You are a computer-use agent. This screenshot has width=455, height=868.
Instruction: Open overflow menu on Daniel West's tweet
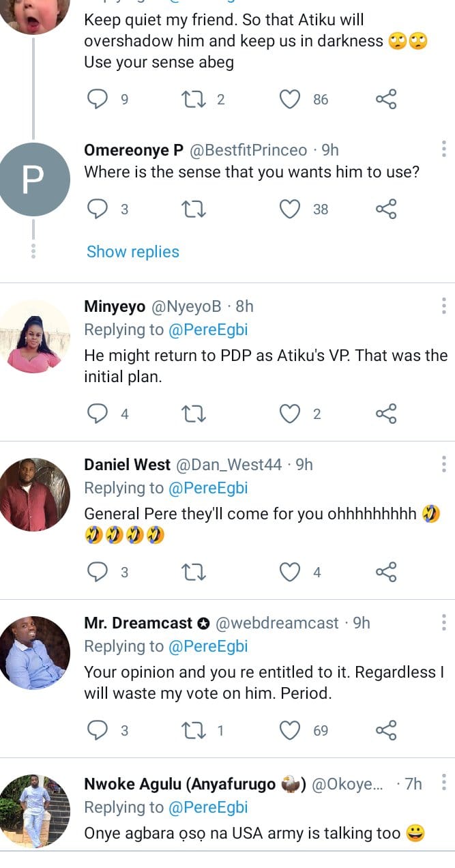[x=443, y=464]
